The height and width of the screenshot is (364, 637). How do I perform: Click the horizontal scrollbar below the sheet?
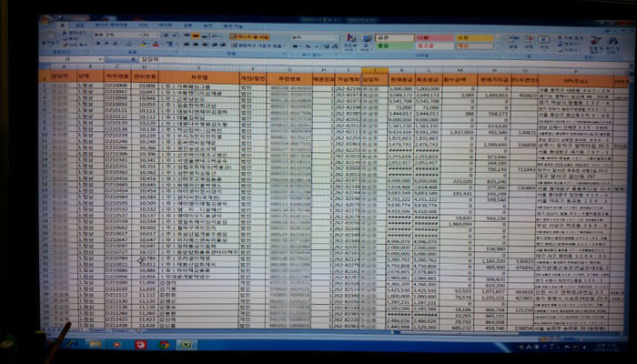click(459, 333)
